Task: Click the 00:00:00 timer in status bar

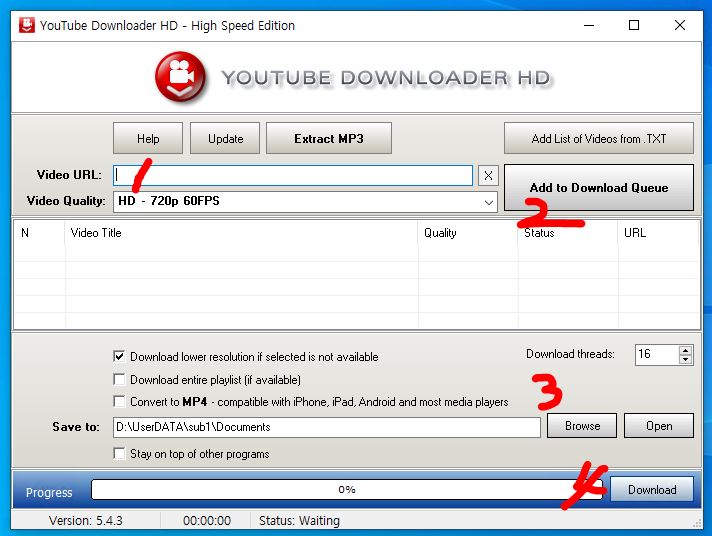Action: click(x=207, y=521)
